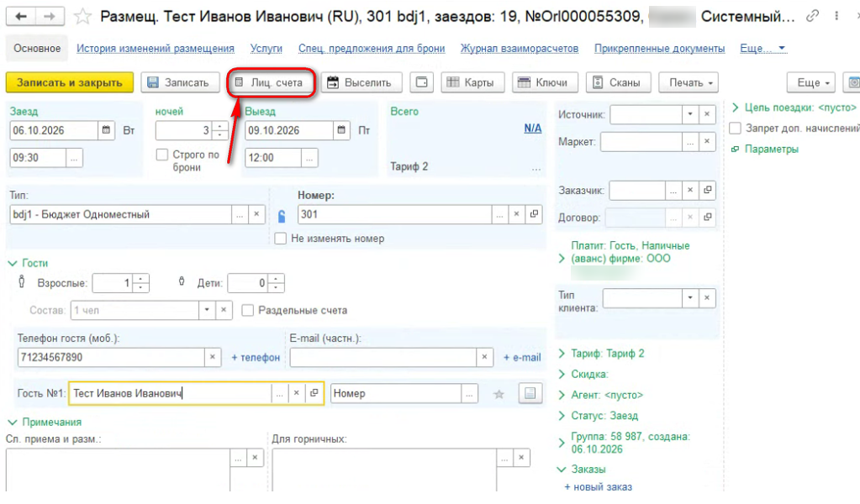Open the Заказчик record with the open icon
The image size is (860, 504).
[x=708, y=190]
